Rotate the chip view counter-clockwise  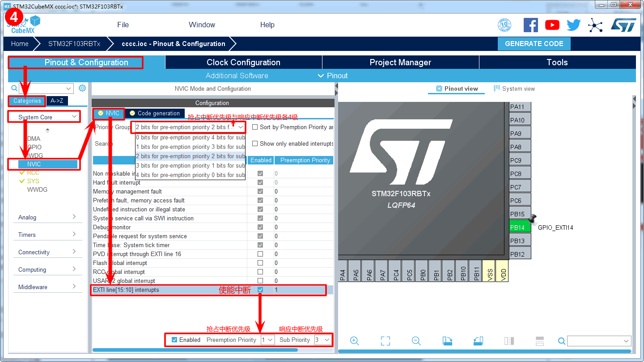pyautogui.click(x=478, y=341)
